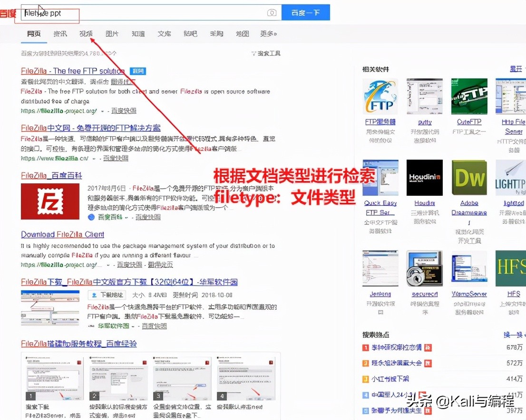Viewport: 526px width, 420px height.
Task: Switch to the 图片 tab
Action: click(112, 34)
